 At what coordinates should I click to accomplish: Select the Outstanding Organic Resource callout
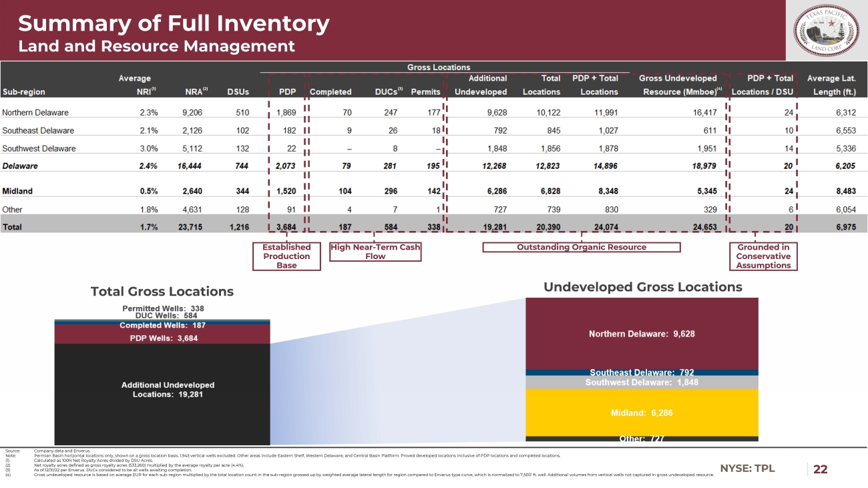coord(581,247)
